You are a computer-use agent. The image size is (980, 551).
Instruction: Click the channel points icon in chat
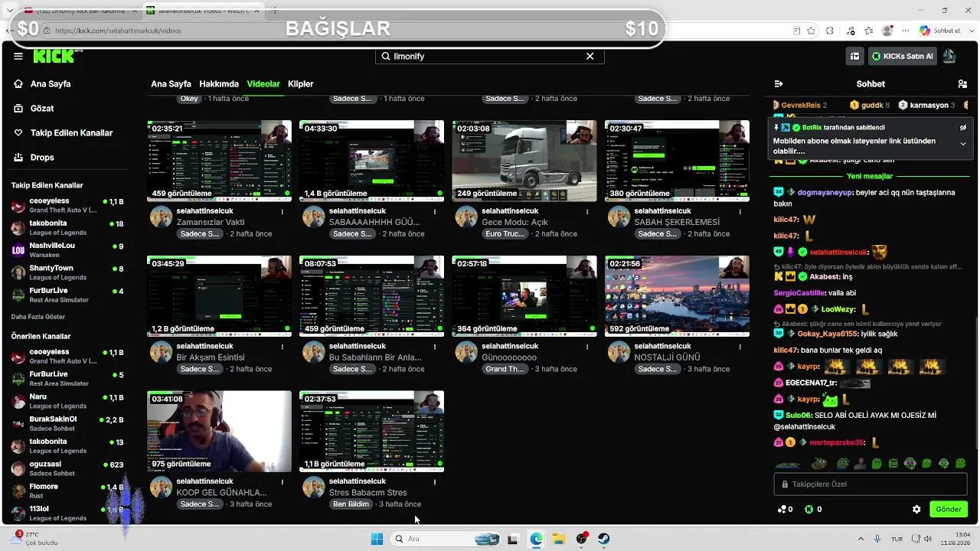pos(782,509)
